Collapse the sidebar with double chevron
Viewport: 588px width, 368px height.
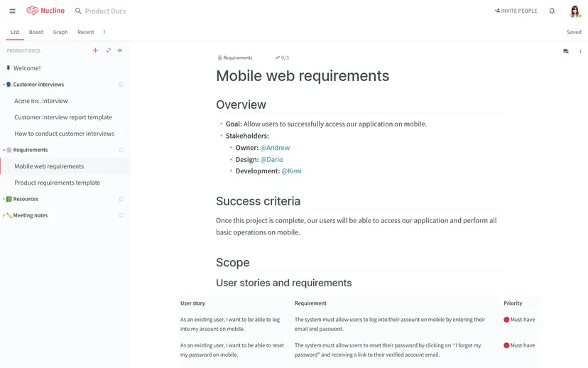pos(119,50)
